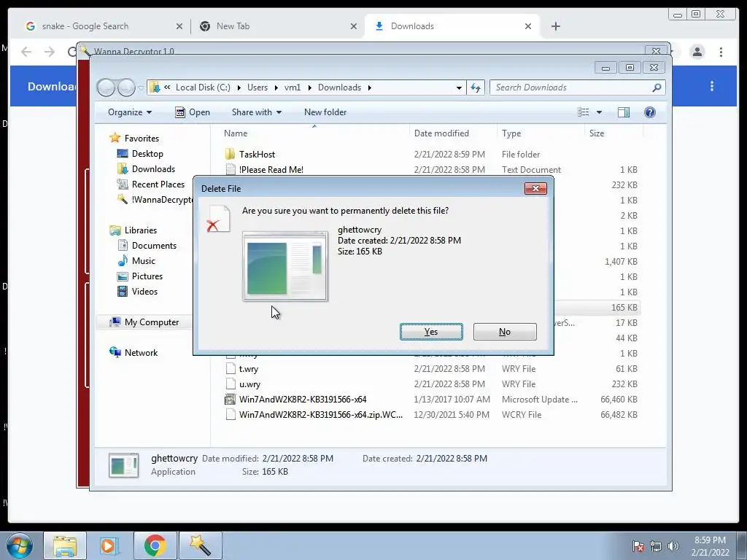
Task: Click the Explorer forward arrow
Action: [x=126, y=87]
